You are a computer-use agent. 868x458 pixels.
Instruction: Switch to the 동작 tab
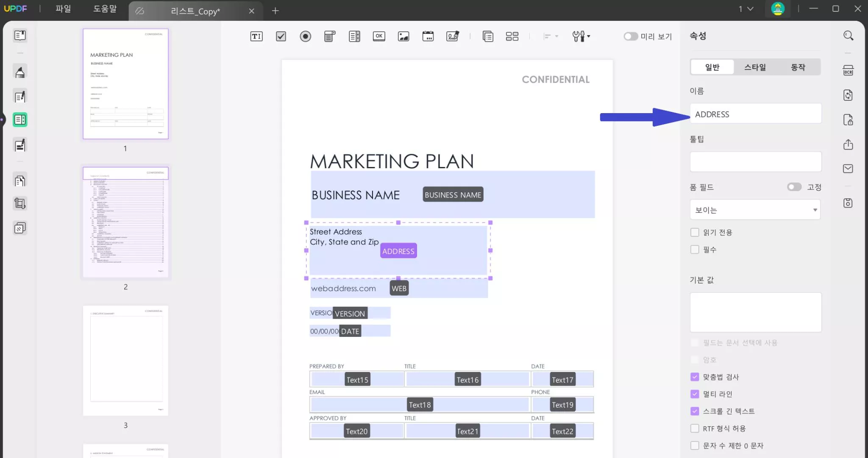(x=798, y=67)
